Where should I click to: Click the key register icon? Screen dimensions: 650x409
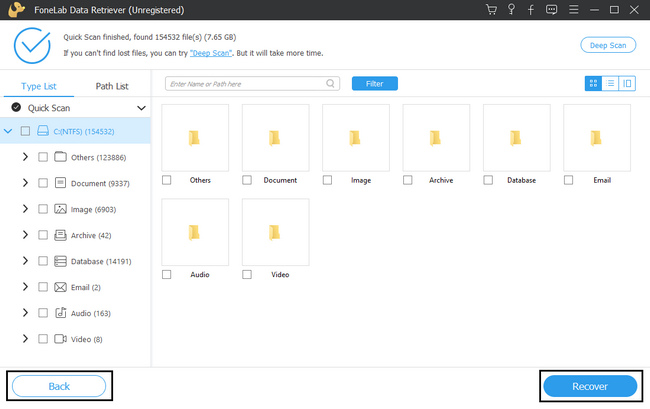511,10
